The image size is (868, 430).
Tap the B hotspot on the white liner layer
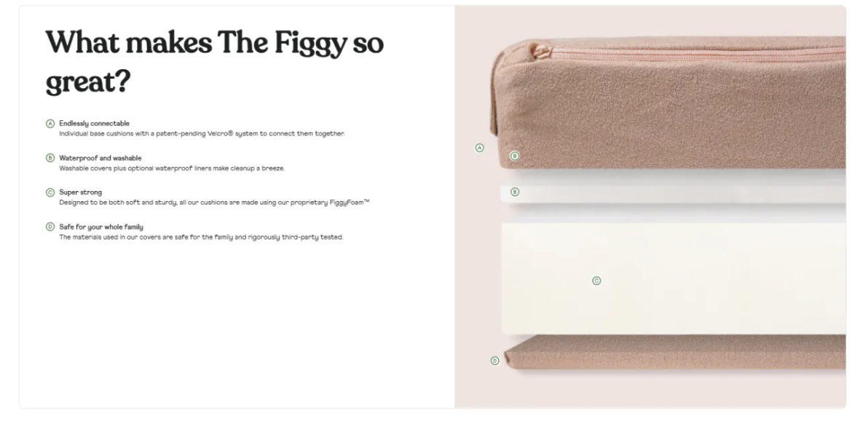tap(515, 192)
